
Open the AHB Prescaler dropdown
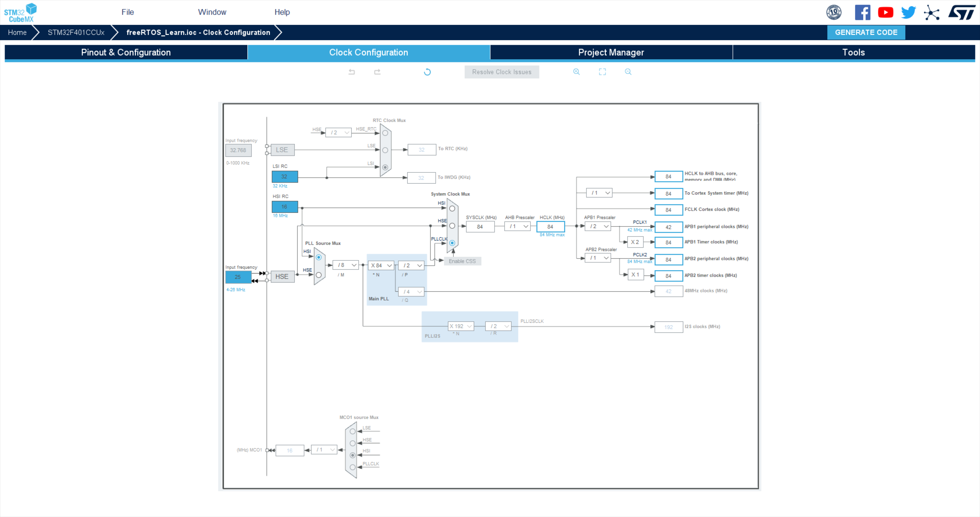[x=518, y=227]
